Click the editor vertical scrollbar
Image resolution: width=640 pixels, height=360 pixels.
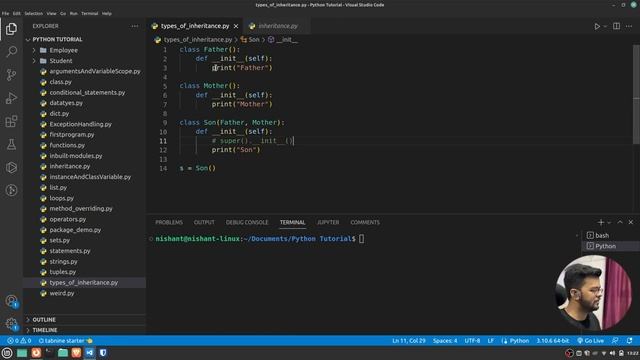tap(636, 94)
